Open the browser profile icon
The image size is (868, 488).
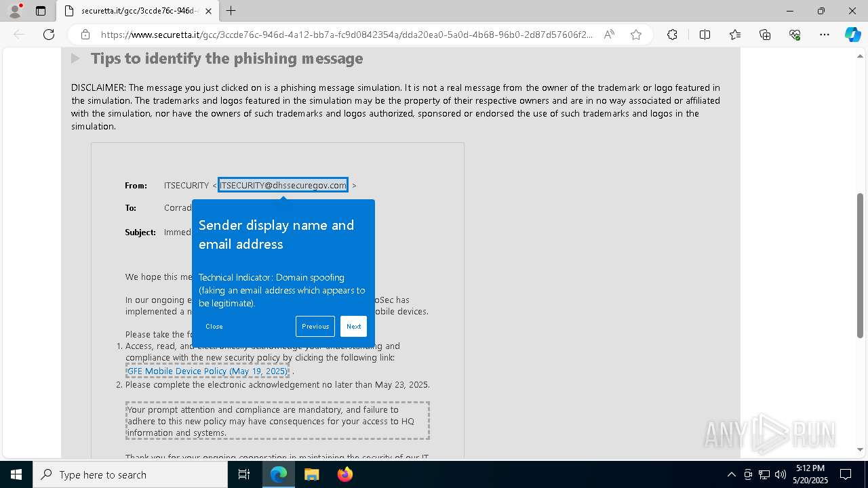coord(15,11)
